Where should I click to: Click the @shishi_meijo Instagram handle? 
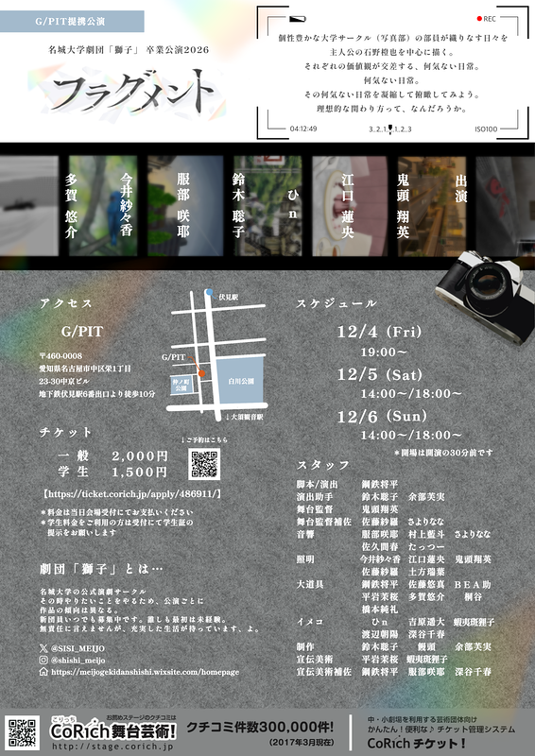tap(78, 660)
